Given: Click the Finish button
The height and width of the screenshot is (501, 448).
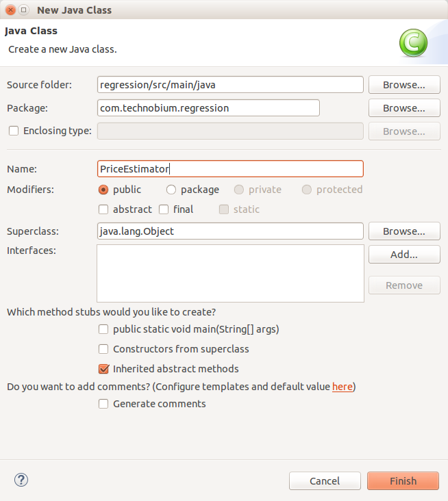Looking at the screenshot, I should [x=403, y=481].
